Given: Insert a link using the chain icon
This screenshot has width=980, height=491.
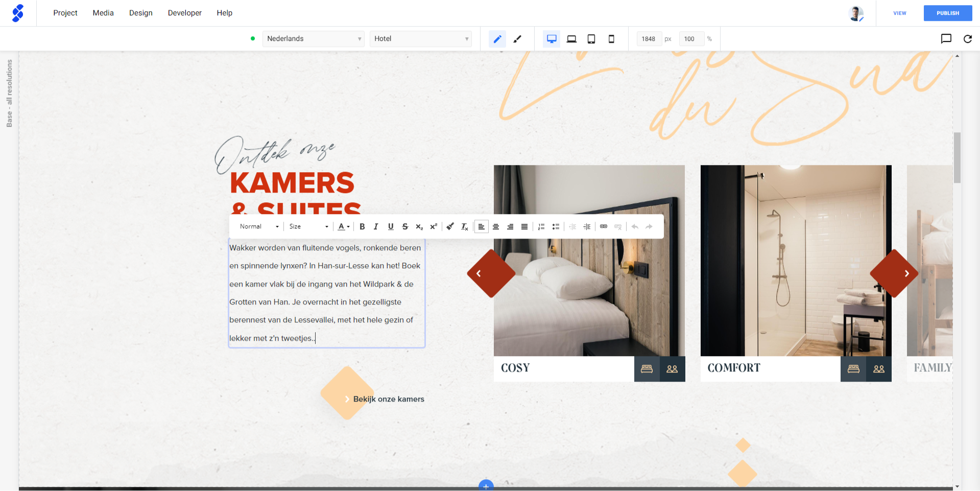Looking at the screenshot, I should point(604,226).
